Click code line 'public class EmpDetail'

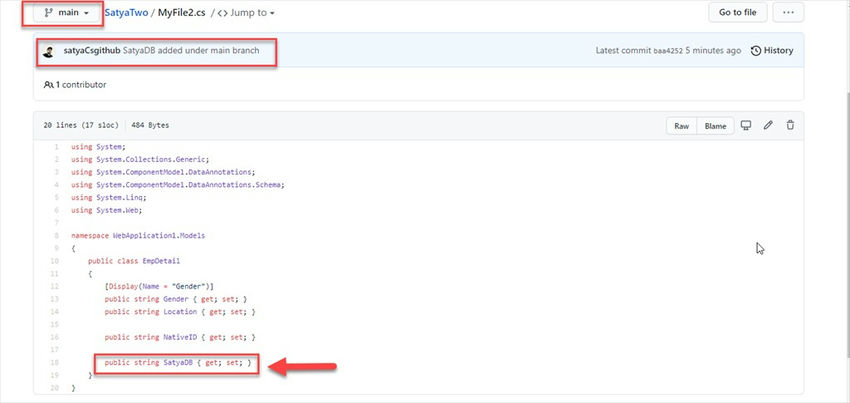click(133, 261)
